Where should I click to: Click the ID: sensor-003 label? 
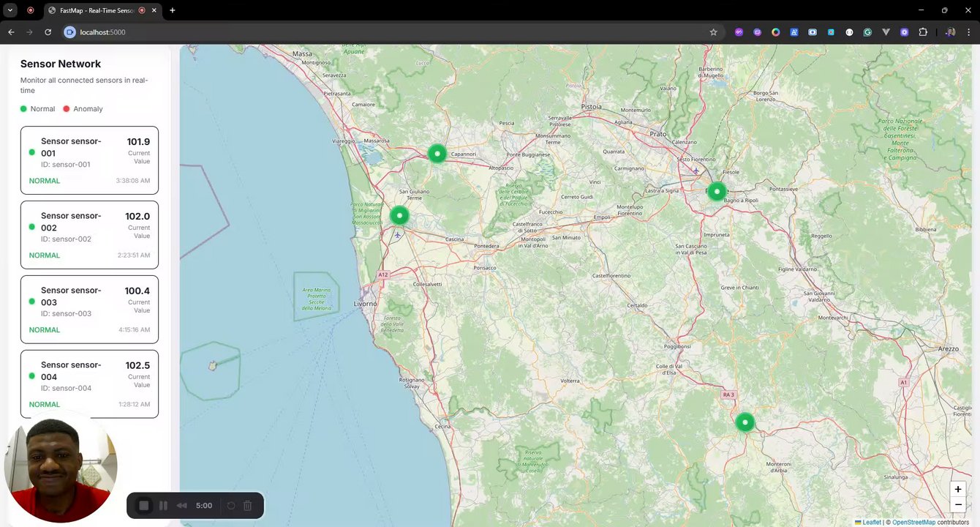(66, 314)
